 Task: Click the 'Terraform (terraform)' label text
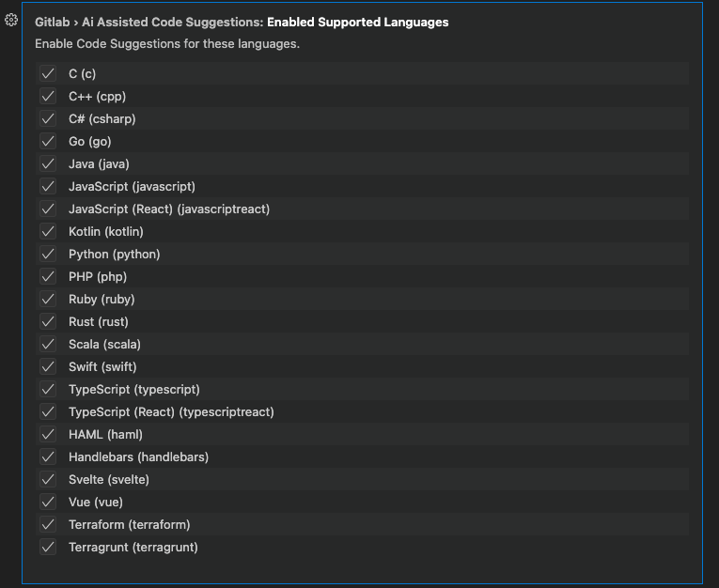pos(130,525)
